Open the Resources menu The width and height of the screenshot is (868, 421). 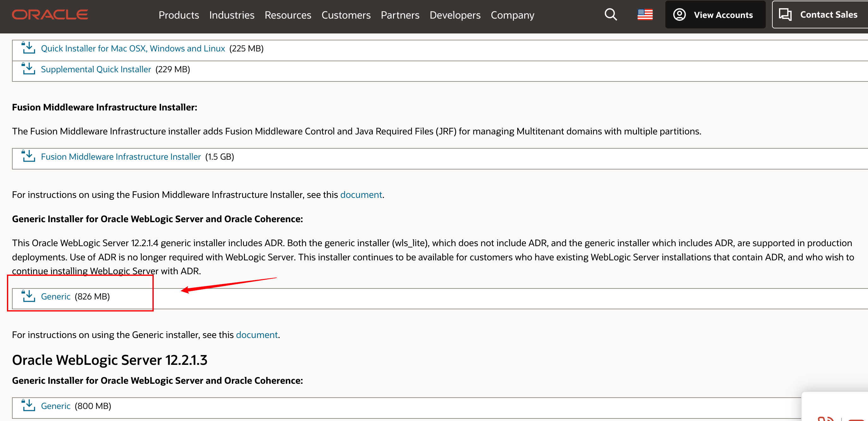pyautogui.click(x=288, y=15)
